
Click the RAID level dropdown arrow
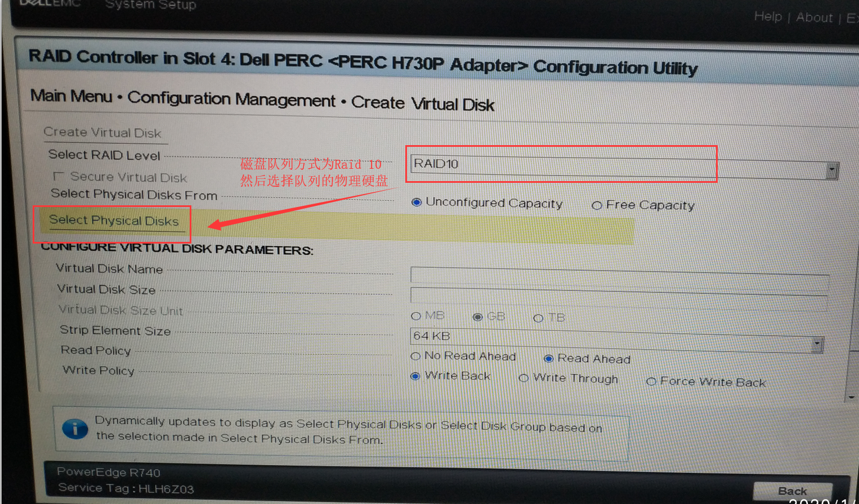(831, 170)
